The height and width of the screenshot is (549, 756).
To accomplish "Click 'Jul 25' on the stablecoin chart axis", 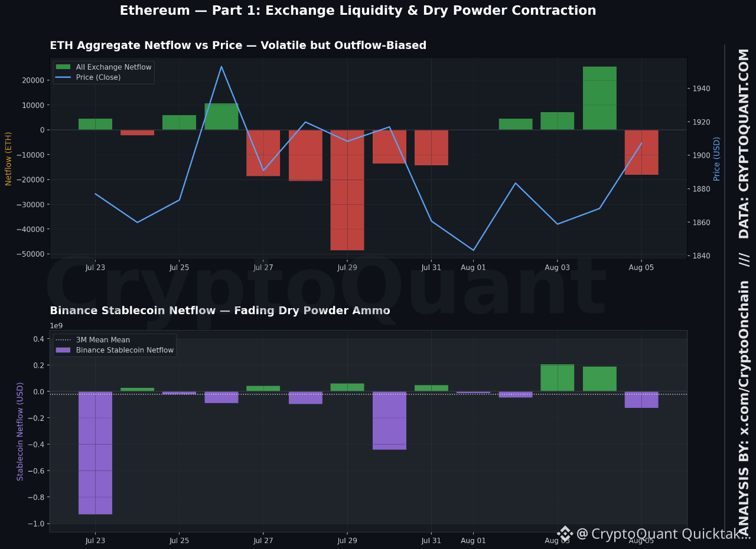I will [180, 540].
